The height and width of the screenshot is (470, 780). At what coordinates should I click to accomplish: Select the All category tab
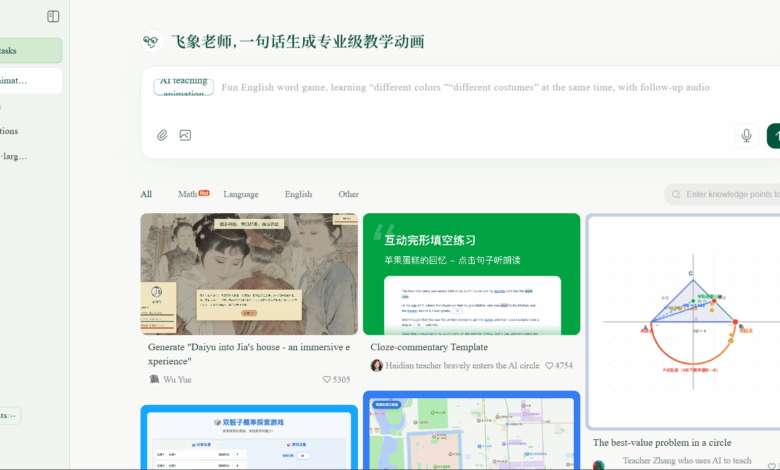point(146,194)
